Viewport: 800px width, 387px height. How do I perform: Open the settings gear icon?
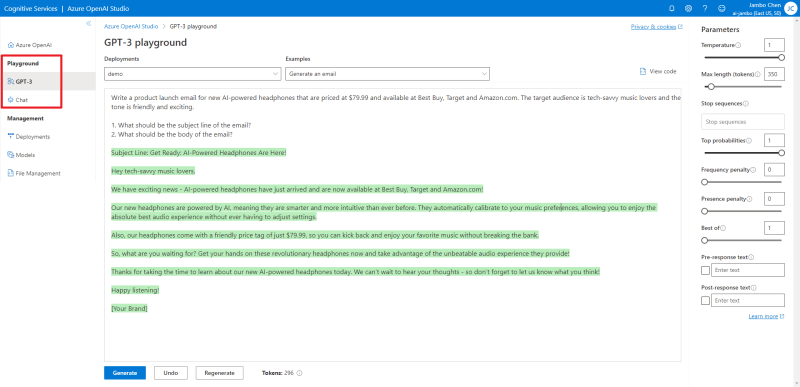(688, 8)
